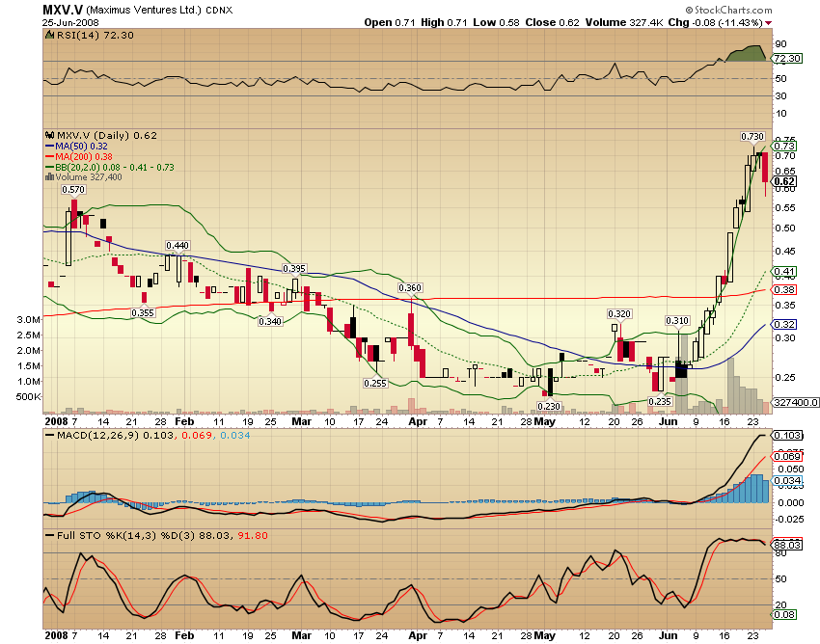Click the 0.730 high price label
Screen dimensions: 820x644
[752, 137]
